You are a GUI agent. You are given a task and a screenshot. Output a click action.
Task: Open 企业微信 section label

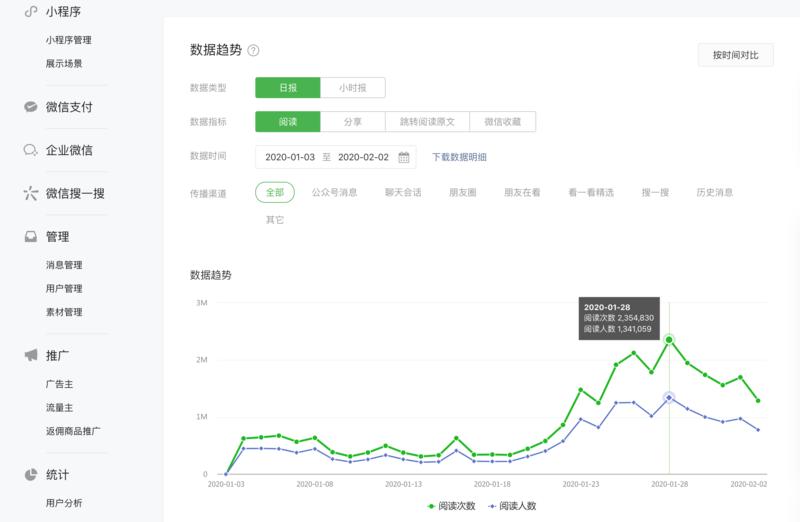click(69, 150)
